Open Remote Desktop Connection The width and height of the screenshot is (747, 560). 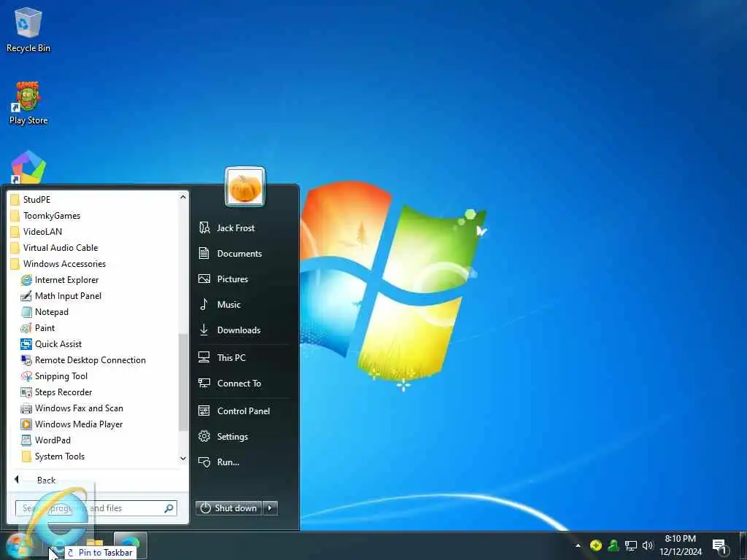(x=83, y=360)
